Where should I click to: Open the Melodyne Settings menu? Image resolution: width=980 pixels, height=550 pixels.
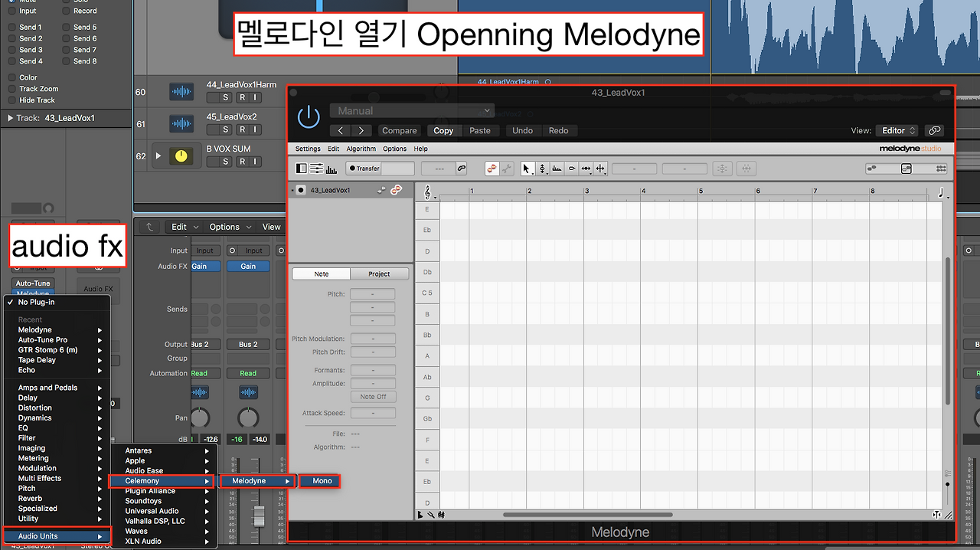[x=308, y=149]
